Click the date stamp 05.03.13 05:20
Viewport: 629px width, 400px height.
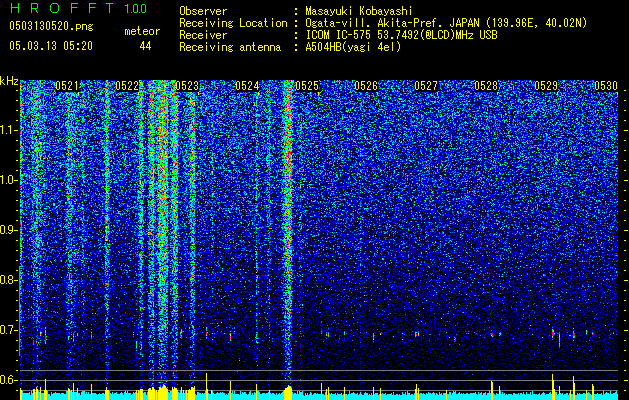51,46
